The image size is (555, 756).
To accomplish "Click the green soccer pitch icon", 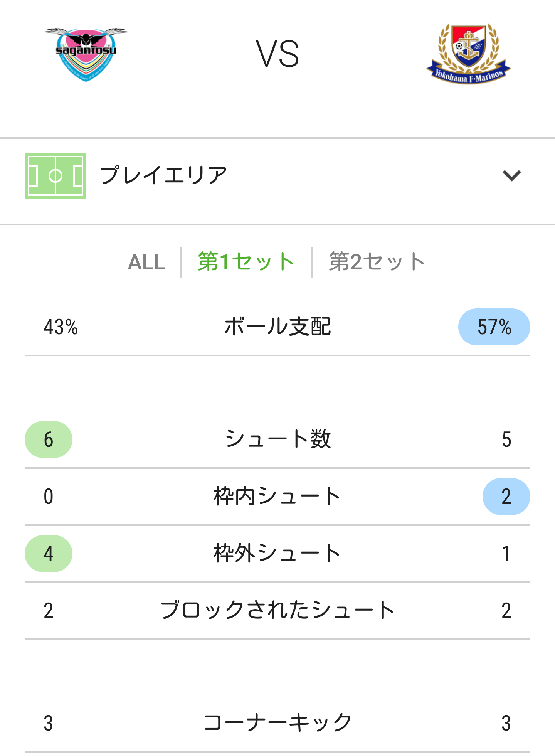I will 55,176.
